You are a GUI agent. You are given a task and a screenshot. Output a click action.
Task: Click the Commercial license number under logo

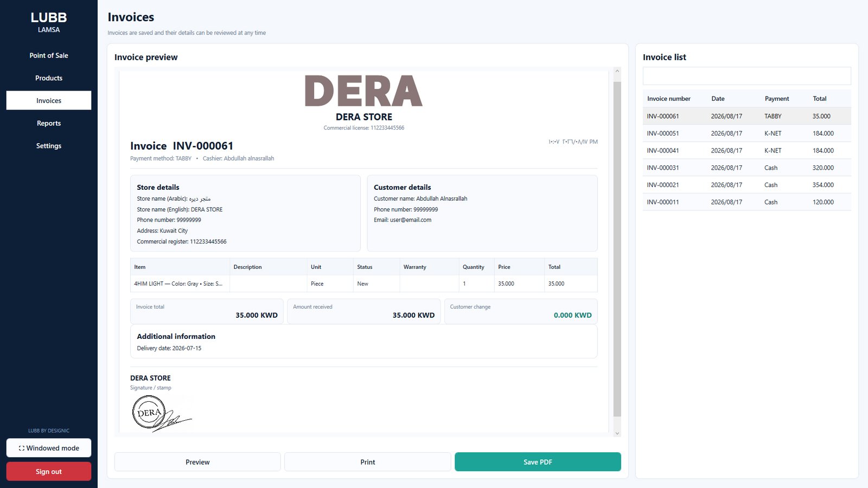click(x=363, y=128)
